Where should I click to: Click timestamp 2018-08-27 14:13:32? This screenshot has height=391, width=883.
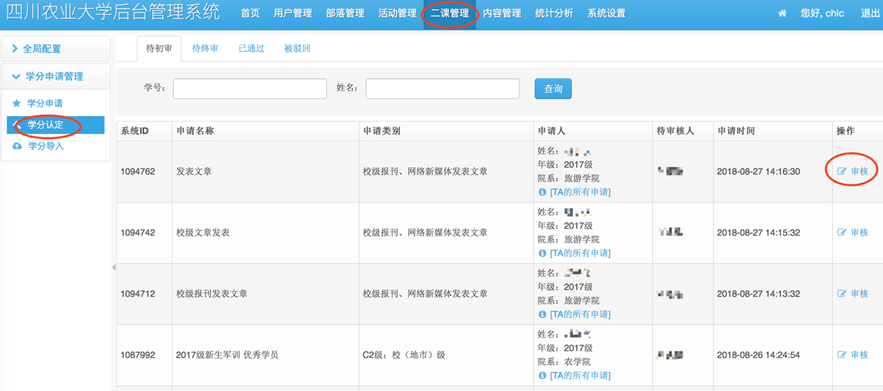coord(759,294)
